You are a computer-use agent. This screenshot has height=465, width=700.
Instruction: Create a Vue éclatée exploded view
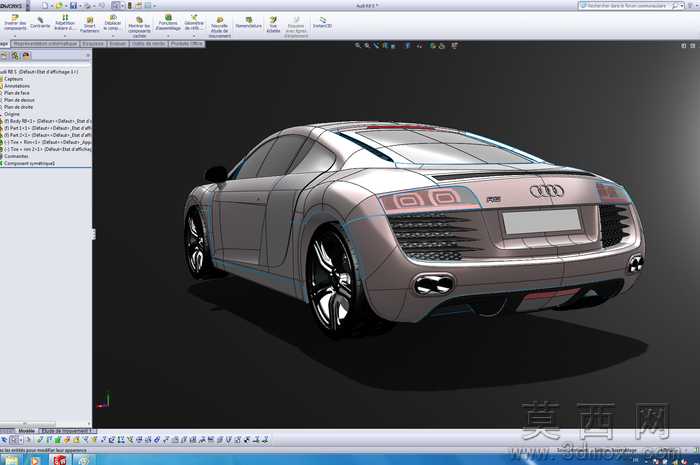[273, 25]
